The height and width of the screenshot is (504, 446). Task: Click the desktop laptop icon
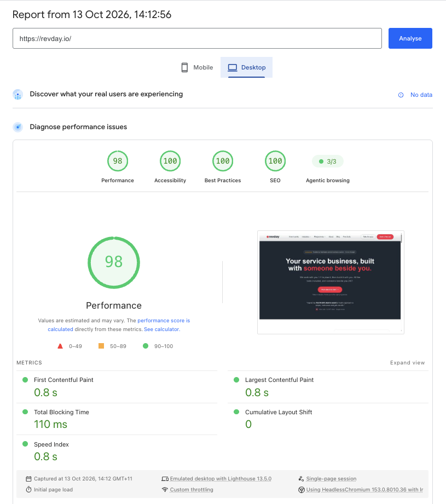[x=233, y=67]
